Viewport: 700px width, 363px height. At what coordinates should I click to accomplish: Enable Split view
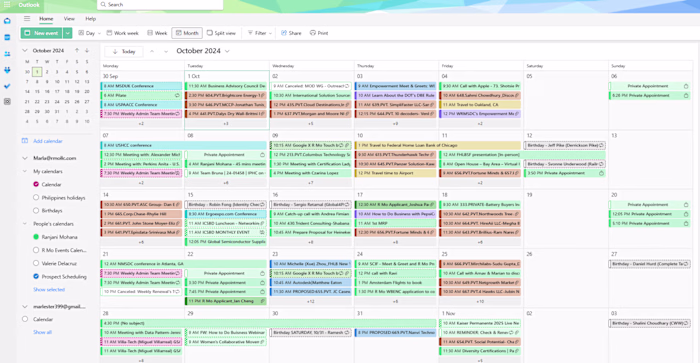[x=221, y=33]
